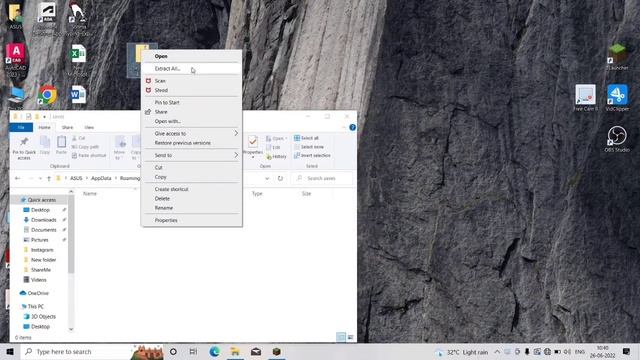Viewport: 640px width, 360px height.
Task: Switch to View ribbon tab
Action: tap(89, 127)
